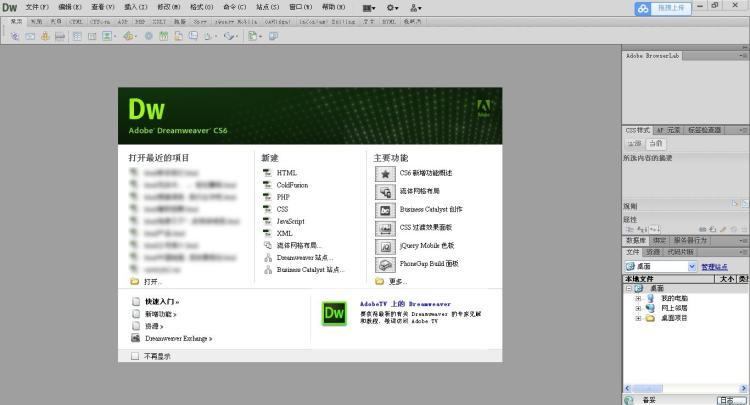This screenshot has height=405, width=750.
Task: Click the 当前 button in CSS panel
Action: pyautogui.click(x=656, y=143)
